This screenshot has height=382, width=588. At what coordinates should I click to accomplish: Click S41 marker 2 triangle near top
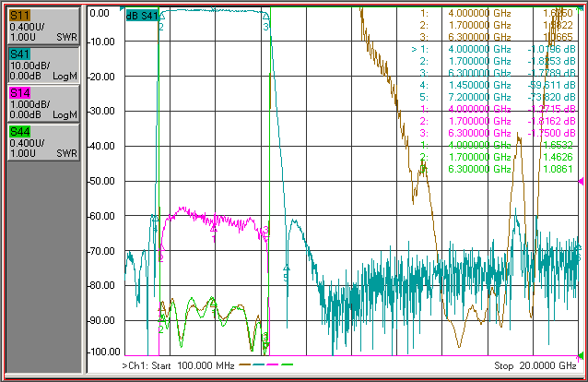[162, 17]
